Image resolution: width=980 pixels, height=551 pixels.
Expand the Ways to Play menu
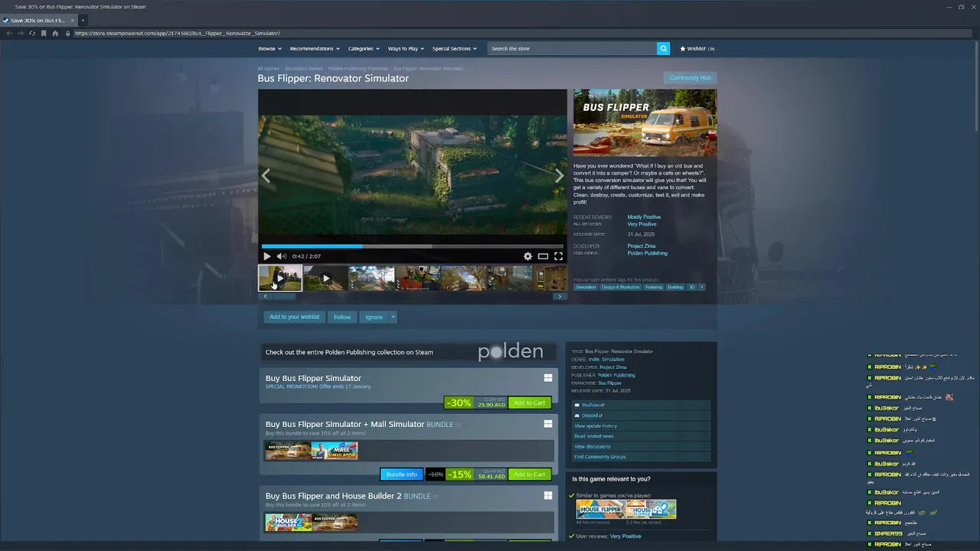pos(406,48)
